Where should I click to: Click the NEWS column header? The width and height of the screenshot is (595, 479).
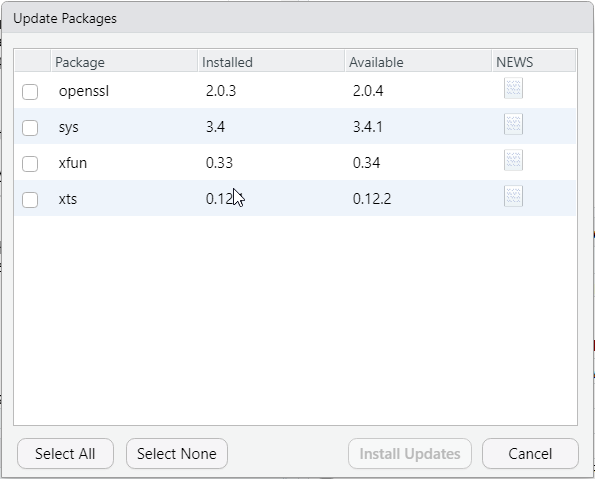(534, 62)
